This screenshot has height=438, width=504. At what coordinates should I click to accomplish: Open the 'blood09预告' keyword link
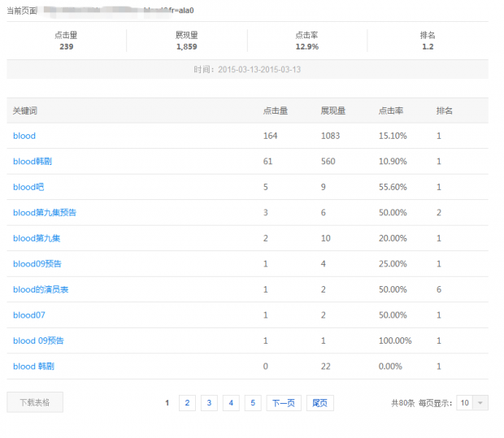point(37,264)
